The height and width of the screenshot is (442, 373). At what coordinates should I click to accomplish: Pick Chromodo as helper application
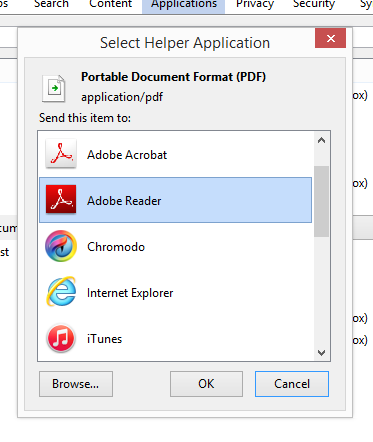pyautogui.click(x=176, y=246)
